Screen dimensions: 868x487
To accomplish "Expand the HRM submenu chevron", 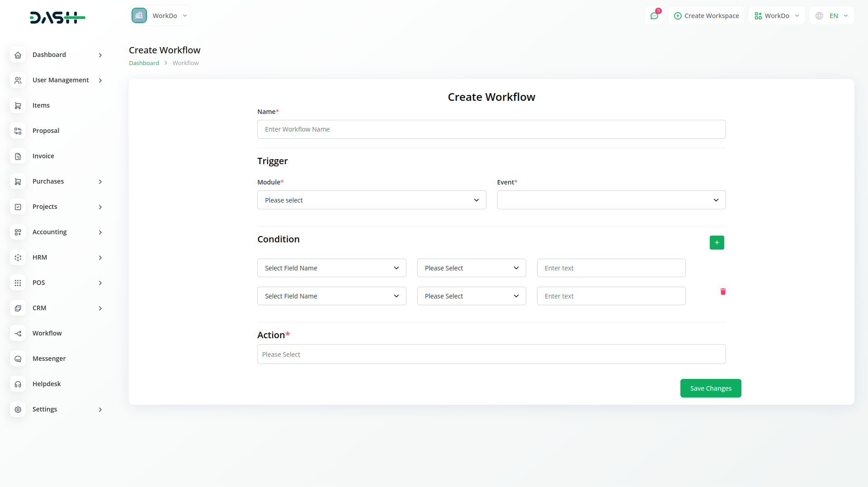I will 100,258.
